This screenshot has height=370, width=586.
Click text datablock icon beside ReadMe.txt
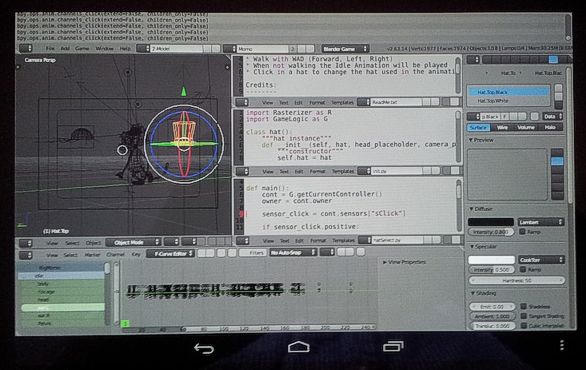[363, 102]
